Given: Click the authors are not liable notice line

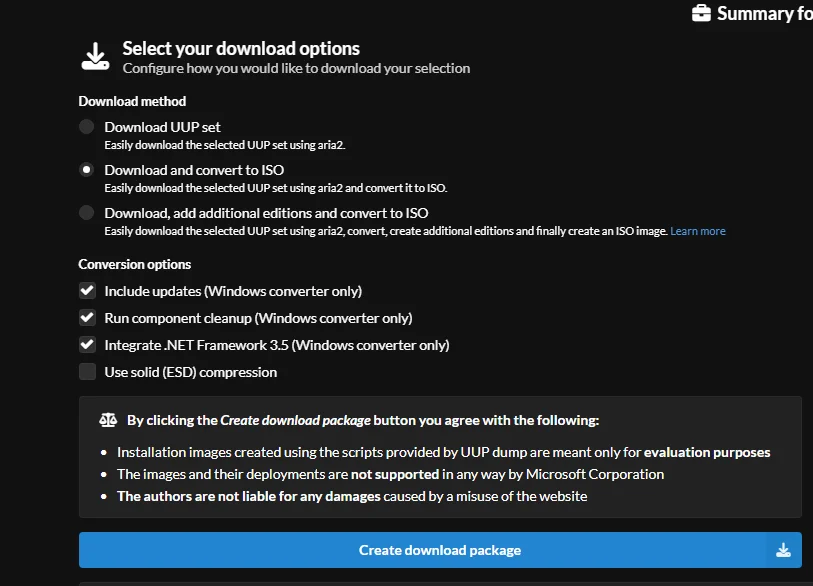Looking at the screenshot, I should (x=352, y=496).
